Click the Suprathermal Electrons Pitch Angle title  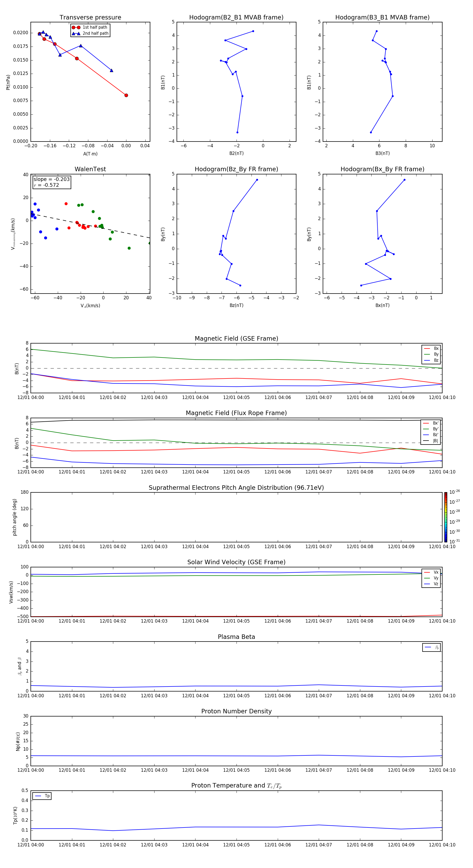236,488
